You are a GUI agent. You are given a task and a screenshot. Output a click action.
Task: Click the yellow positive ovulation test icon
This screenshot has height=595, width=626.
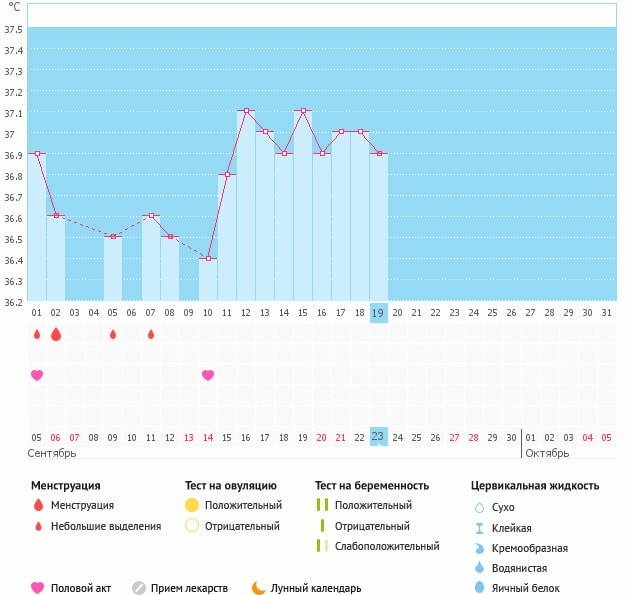coord(192,505)
